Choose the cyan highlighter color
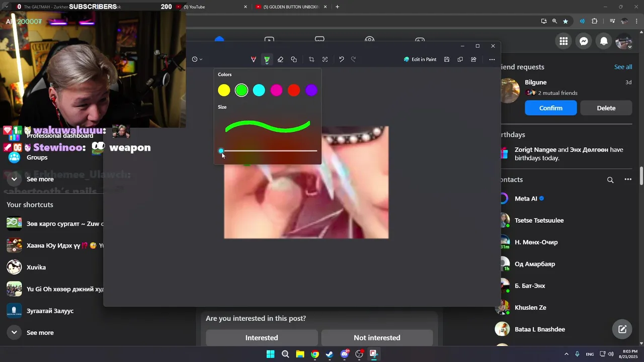Image resolution: width=644 pixels, height=362 pixels. pos(259,90)
